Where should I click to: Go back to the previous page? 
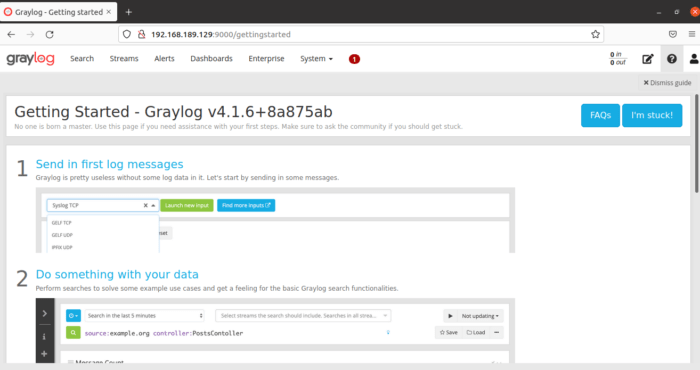coord(11,34)
